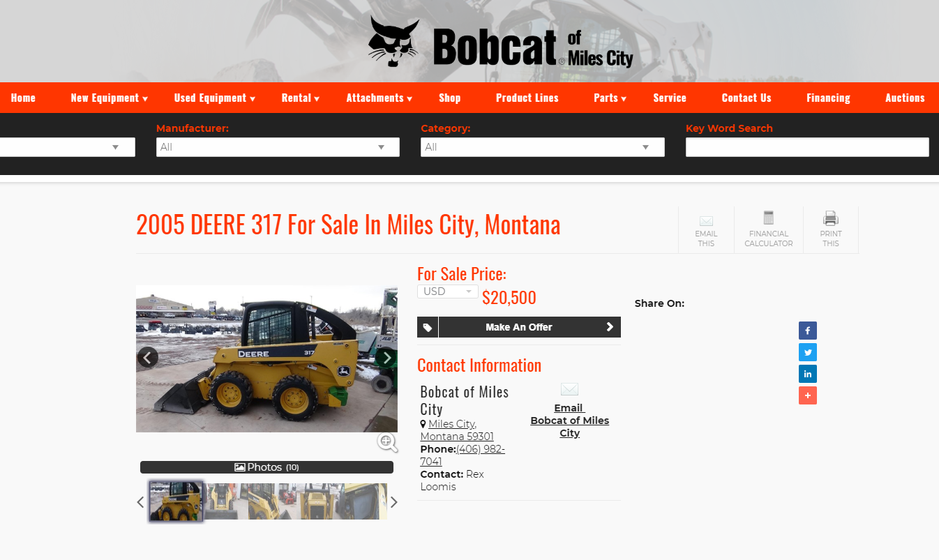939x560 pixels.
Task: Click the Print This printer icon
Action: tap(831, 218)
